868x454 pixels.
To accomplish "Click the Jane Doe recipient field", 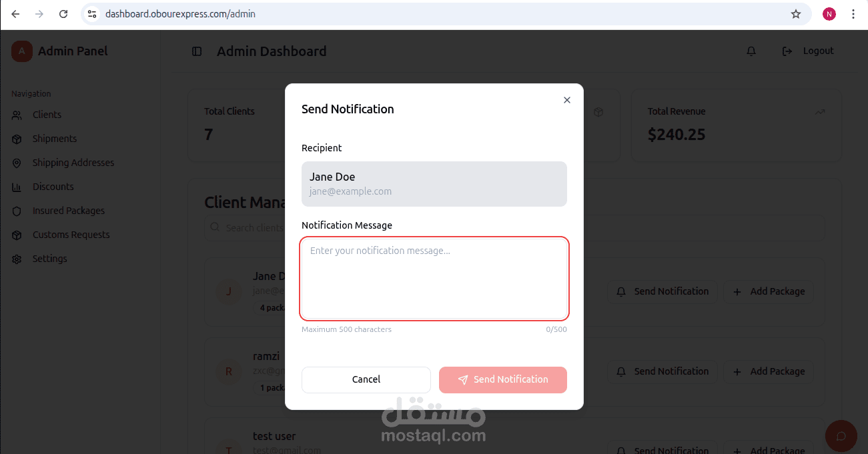I will coord(434,183).
